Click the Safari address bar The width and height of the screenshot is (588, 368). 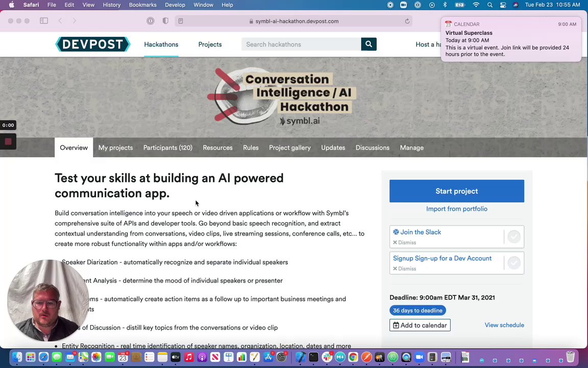point(293,21)
